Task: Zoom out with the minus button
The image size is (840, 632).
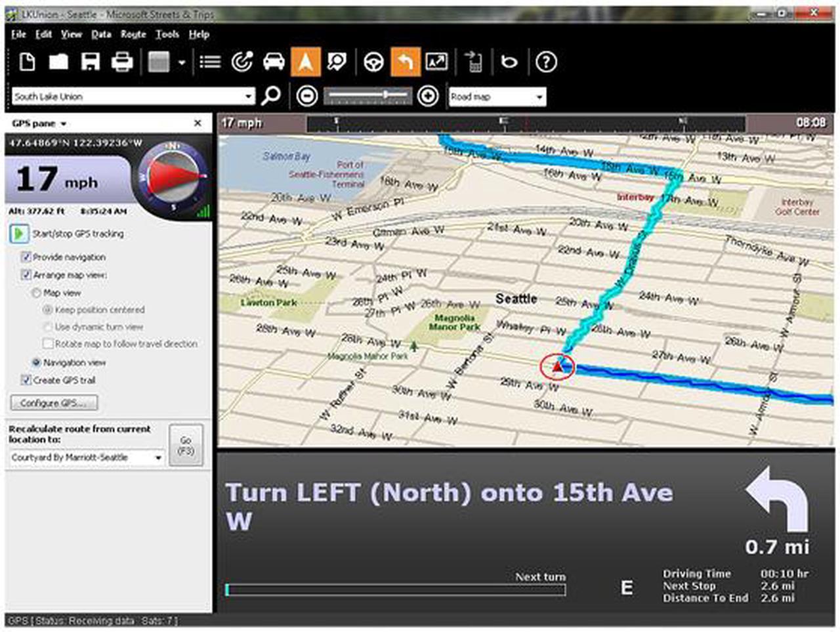Action: coord(307,96)
